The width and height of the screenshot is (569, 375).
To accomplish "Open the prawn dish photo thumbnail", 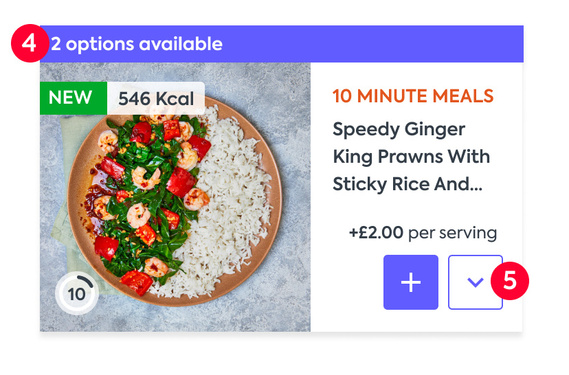I will click(175, 197).
